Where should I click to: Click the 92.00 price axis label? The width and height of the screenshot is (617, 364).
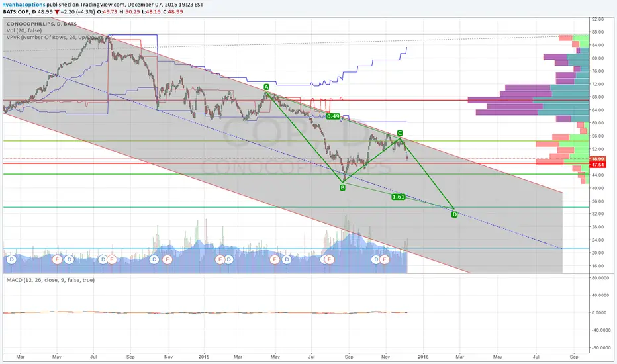(x=598, y=19)
